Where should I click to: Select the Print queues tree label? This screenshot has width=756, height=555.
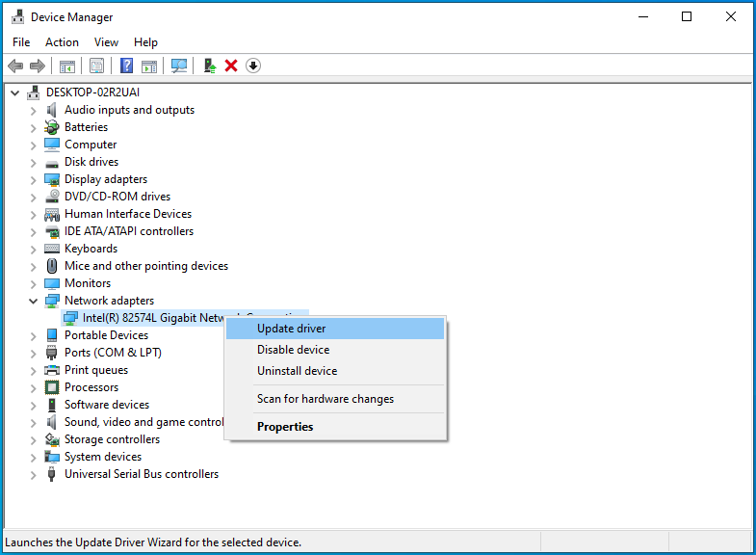coord(96,370)
